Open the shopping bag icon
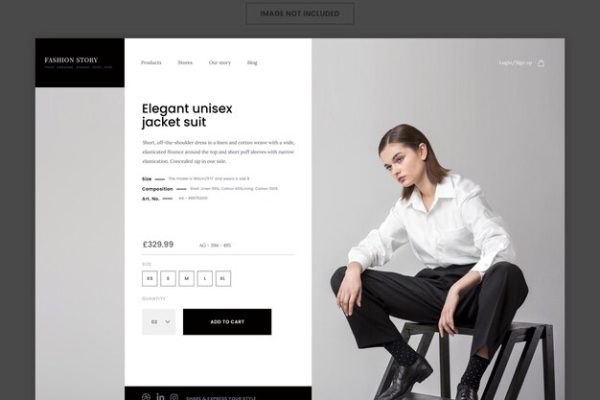 coord(541,63)
